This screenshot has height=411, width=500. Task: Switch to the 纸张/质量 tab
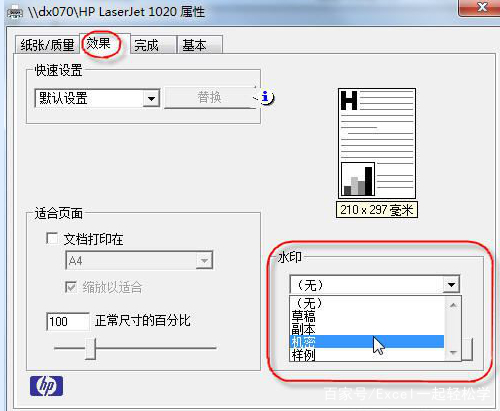[x=47, y=45]
